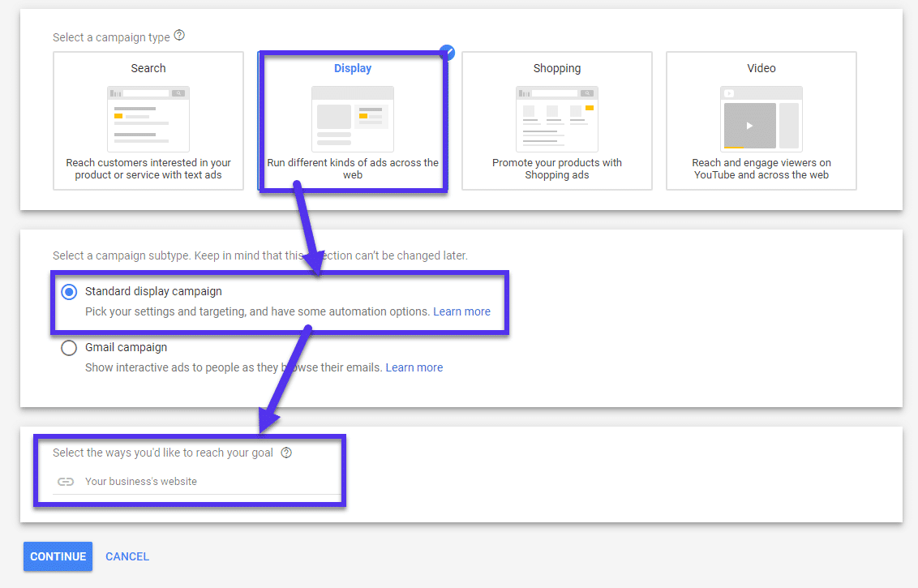Click the Search campaign preview image
This screenshot has width=918, height=588.
click(x=148, y=118)
